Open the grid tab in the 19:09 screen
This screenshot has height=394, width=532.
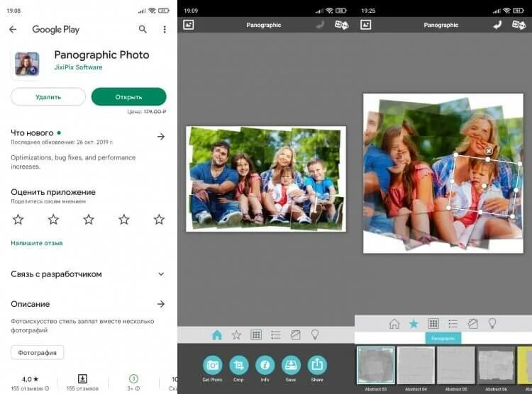[x=256, y=335]
